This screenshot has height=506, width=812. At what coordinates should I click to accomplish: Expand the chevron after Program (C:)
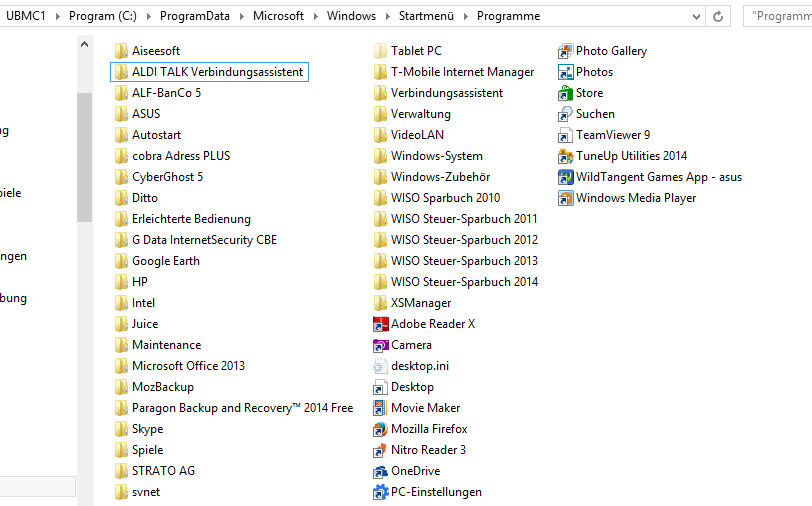tap(149, 17)
